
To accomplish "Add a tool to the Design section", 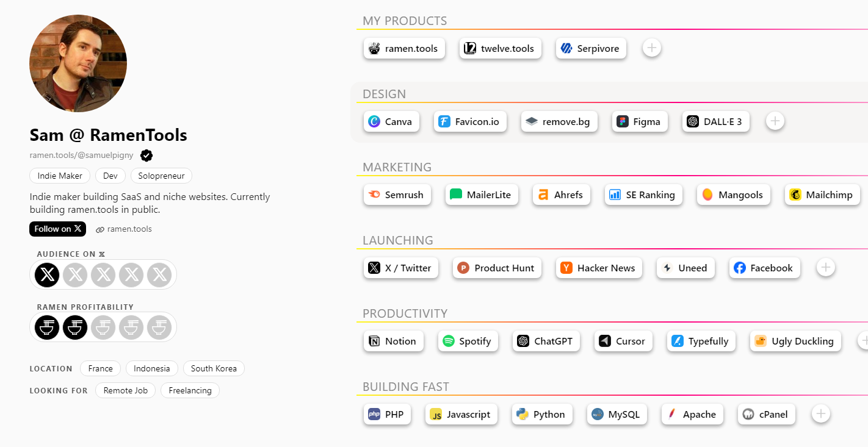I will pyautogui.click(x=775, y=121).
